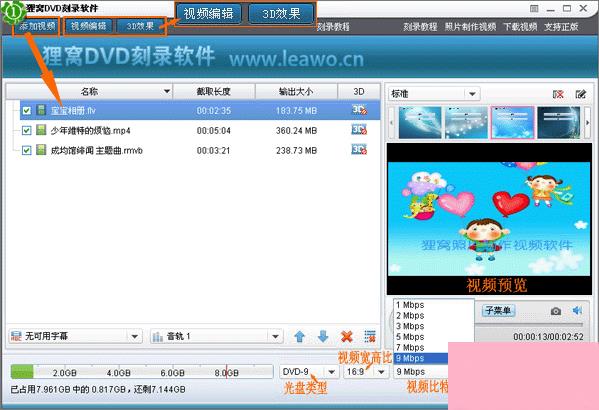Screen dimensions: 599x410
Task: Click the edit menu template pencil icon
Action: coord(581,94)
